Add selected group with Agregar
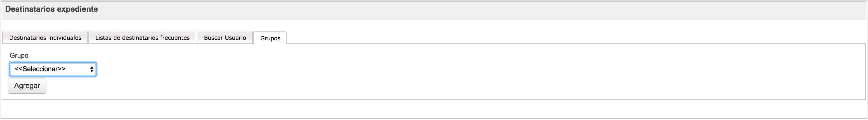The height and width of the screenshot is (120, 868). (x=27, y=86)
